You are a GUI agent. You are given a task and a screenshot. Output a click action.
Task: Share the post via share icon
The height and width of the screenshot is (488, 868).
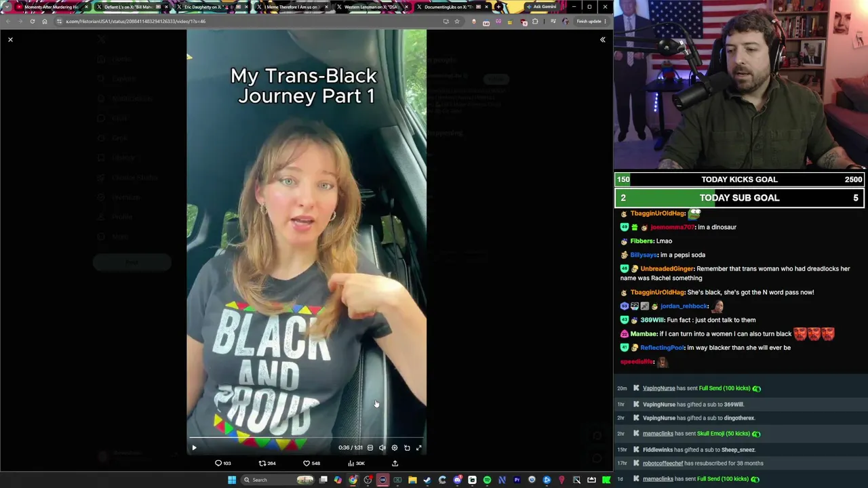point(395,464)
